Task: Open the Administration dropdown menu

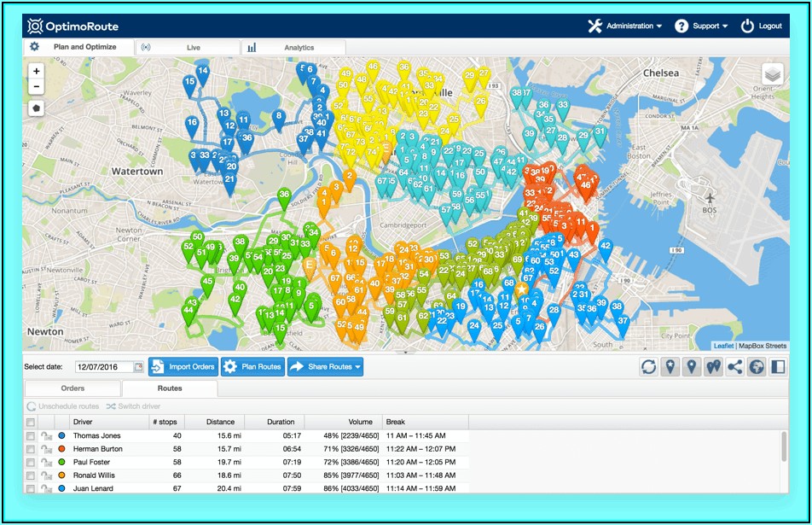Action: [625, 26]
